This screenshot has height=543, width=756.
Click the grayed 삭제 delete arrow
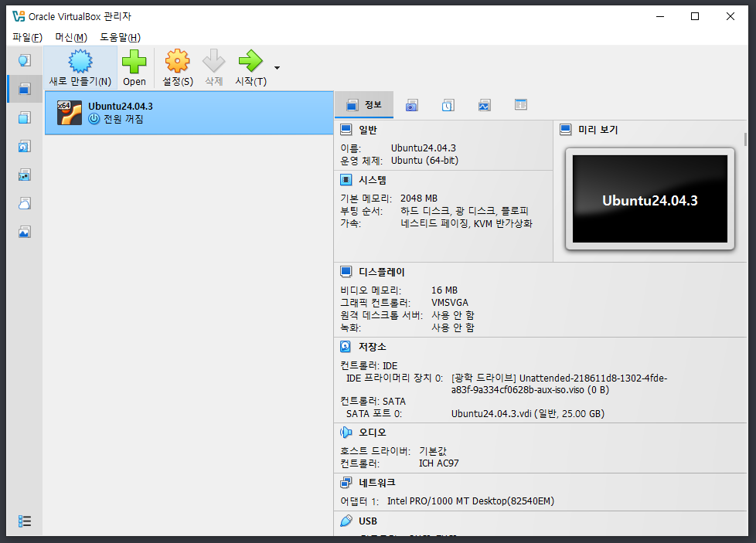(x=213, y=67)
